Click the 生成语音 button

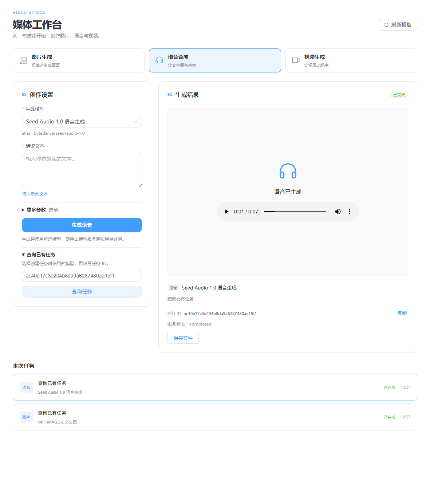82,225
